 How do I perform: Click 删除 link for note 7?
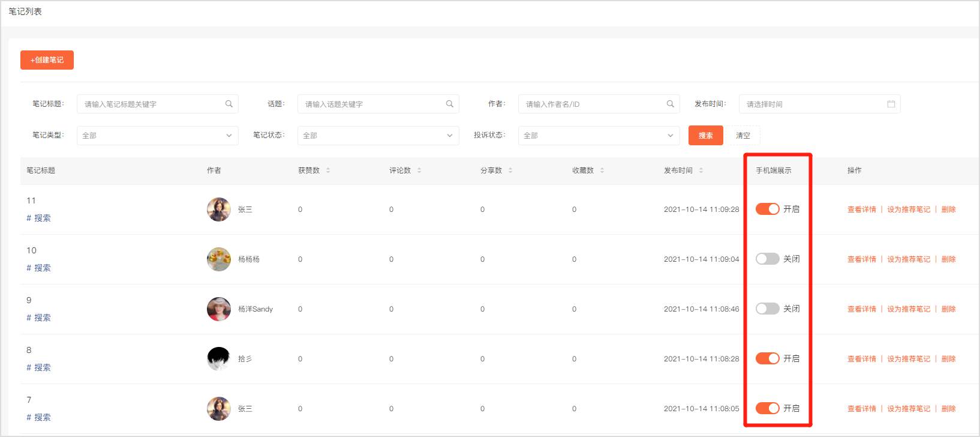tap(948, 409)
